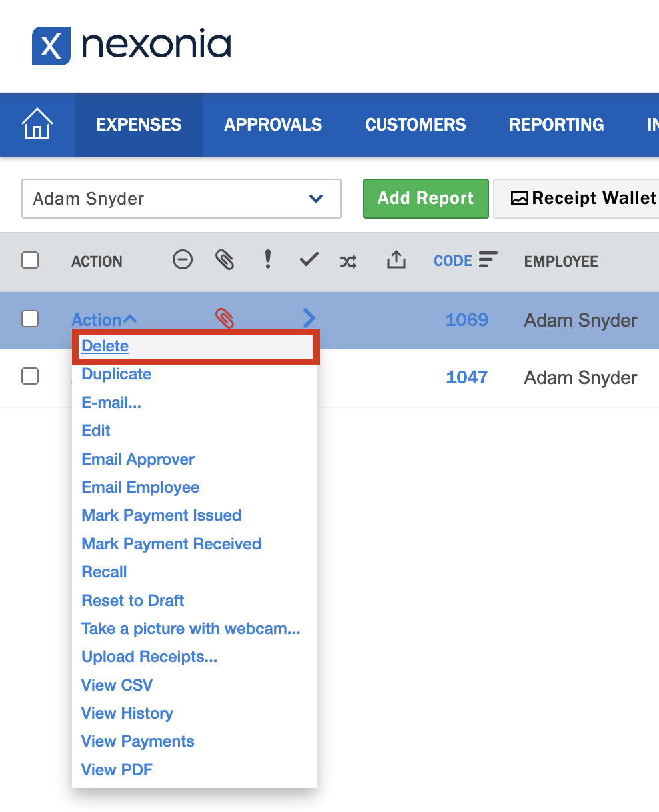The width and height of the screenshot is (659, 812).
Task: Click red paperclip on report 1069
Action: 225,319
